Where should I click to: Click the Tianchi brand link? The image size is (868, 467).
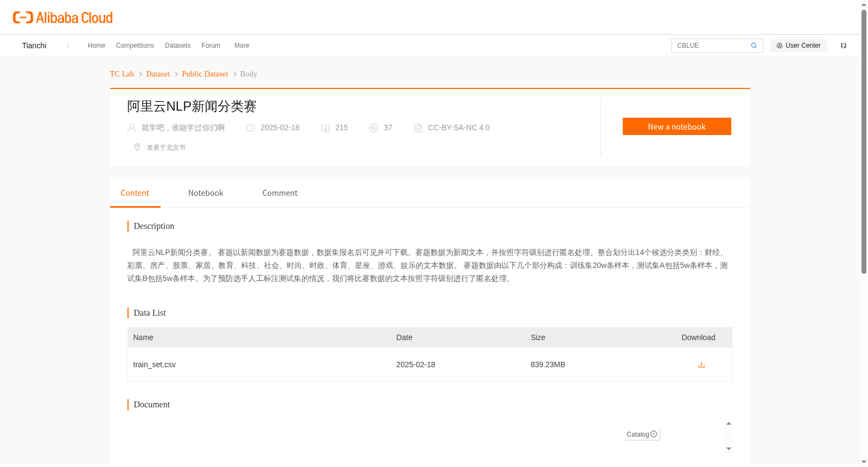point(34,46)
